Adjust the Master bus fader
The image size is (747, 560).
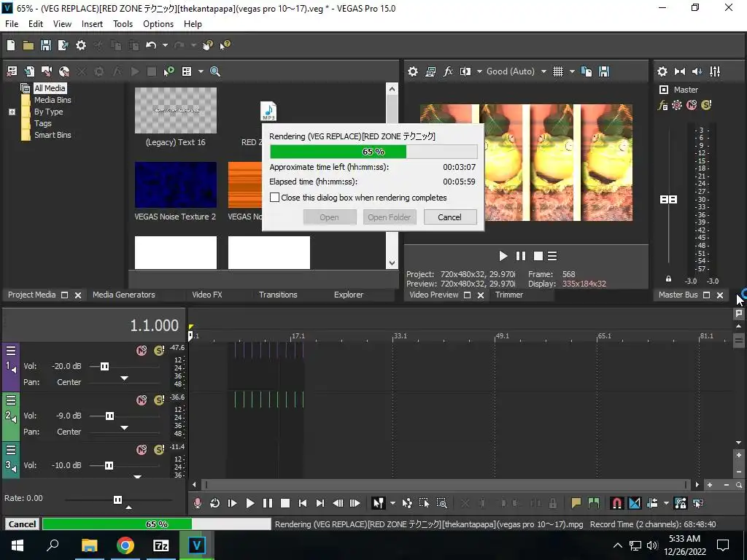click(x=668, y=200)
